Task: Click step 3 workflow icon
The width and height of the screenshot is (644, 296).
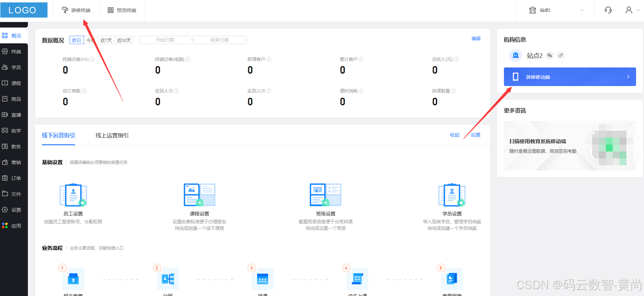Action: pos(263,279)
